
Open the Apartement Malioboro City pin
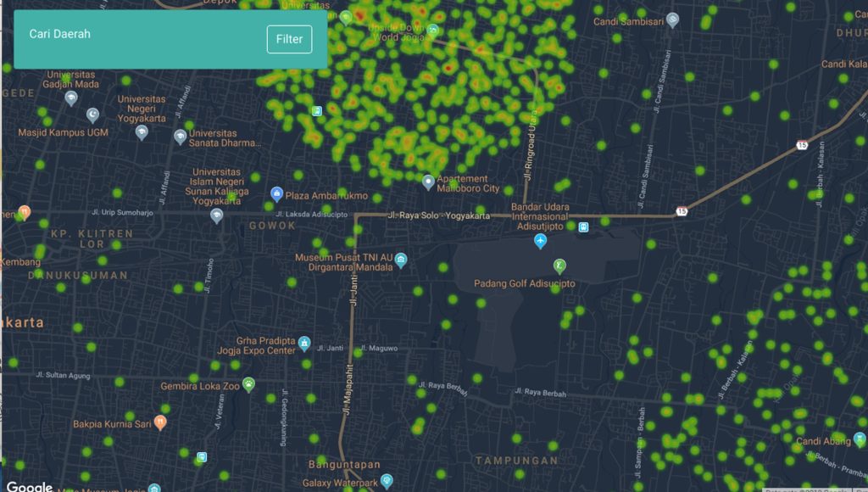[428, 182]
